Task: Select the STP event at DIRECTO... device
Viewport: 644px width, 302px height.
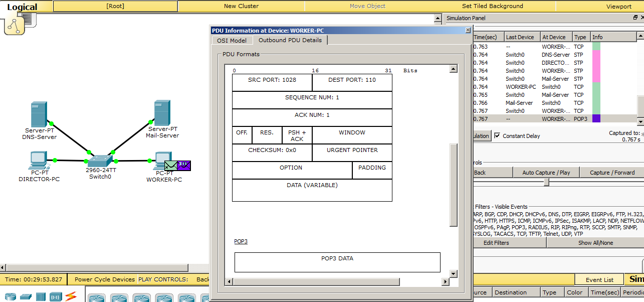Action: click(554, 63)
